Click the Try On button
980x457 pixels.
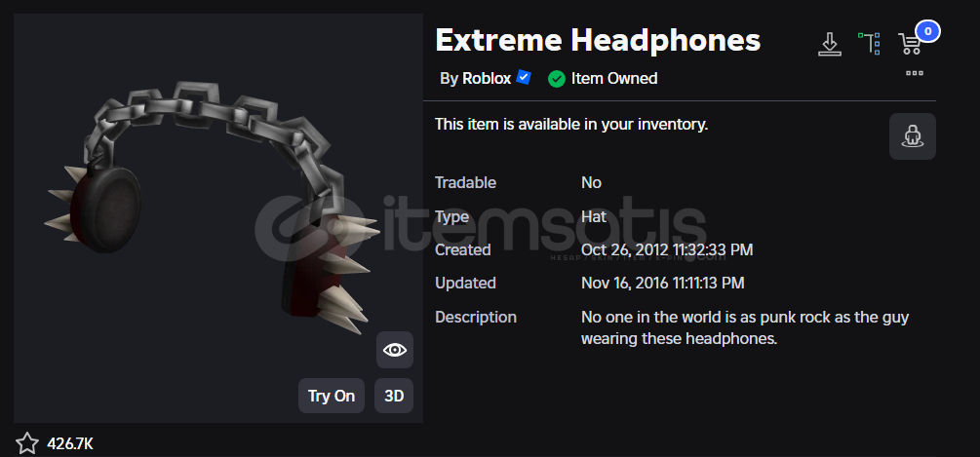pyautogui.click(x=332, y=396)
